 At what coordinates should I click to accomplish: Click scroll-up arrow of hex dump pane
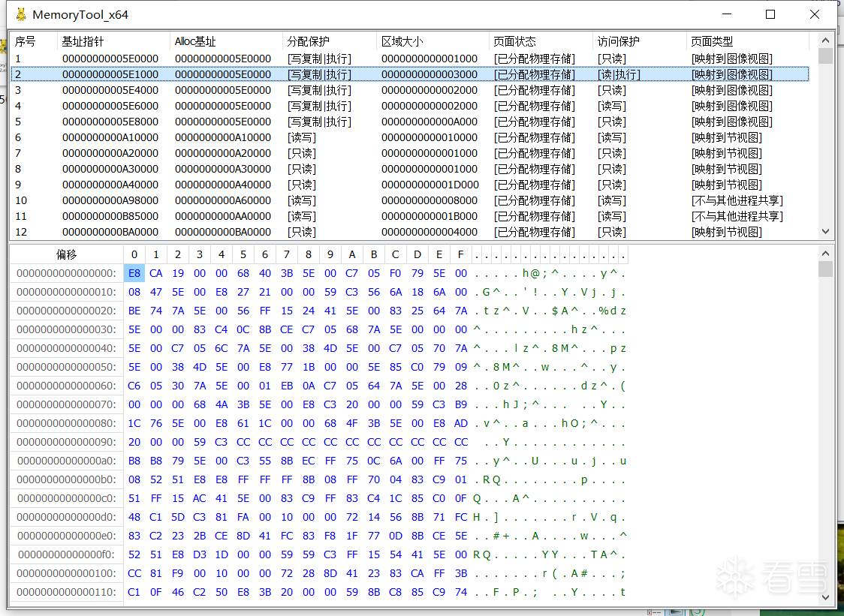pos(825,254)
